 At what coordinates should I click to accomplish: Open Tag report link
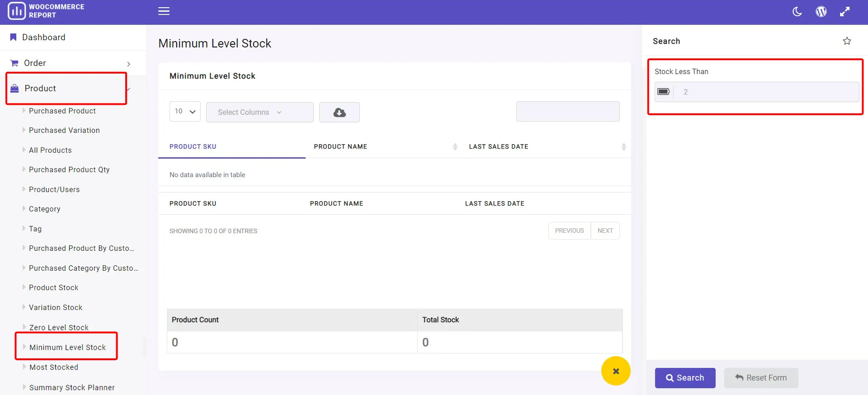point(35,229)
